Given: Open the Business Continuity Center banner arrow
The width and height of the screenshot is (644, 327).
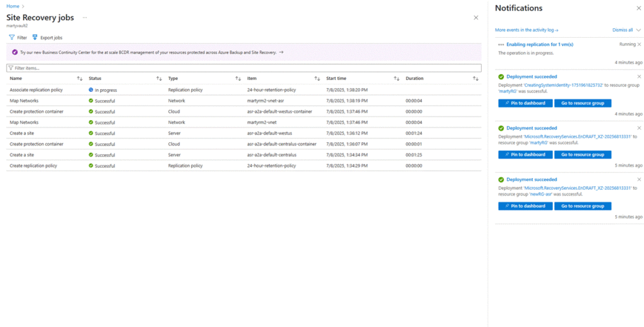Looking at the screenshot, I should [281, 53].
